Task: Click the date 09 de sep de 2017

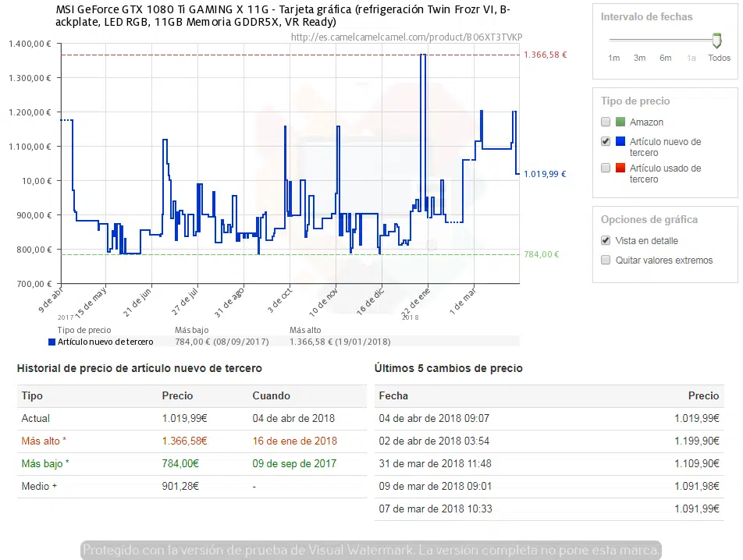Action: point(294,464)
